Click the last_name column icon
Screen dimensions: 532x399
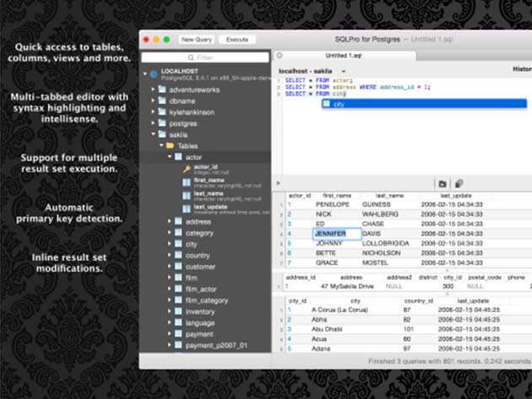(187, 196)
